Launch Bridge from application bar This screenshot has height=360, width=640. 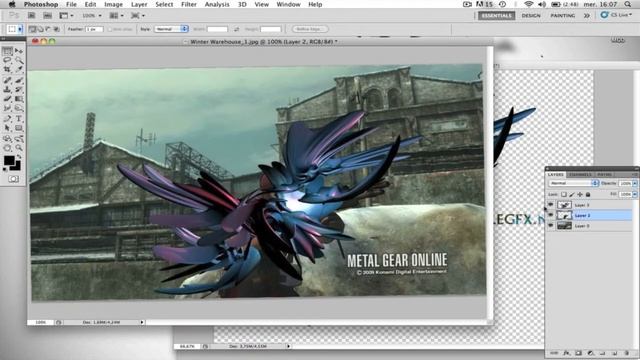(31, 16)
